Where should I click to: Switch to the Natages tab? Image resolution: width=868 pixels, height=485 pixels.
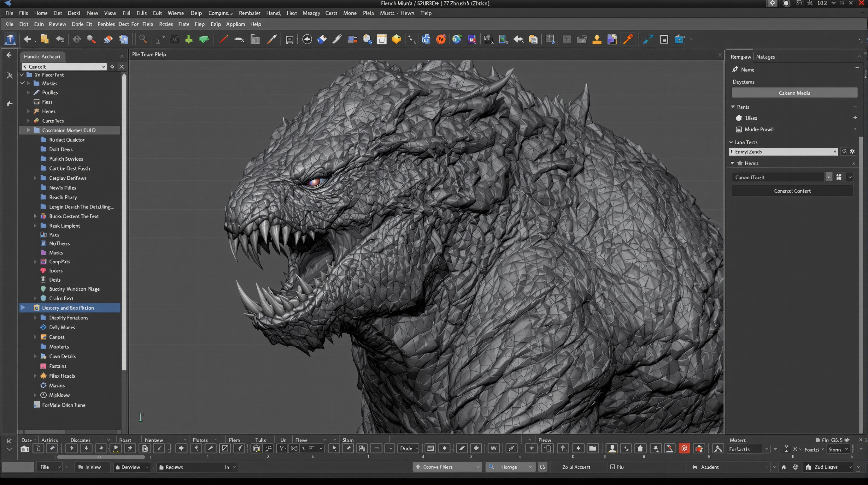coord(765,57)
